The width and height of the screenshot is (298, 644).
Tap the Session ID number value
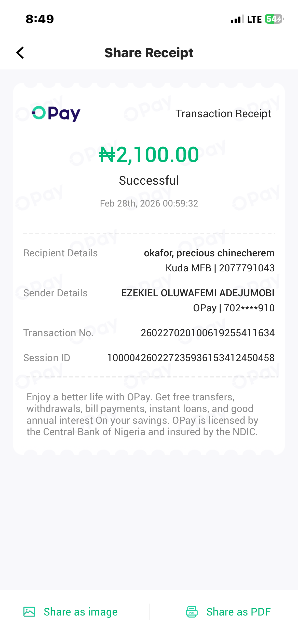point(191,358)
